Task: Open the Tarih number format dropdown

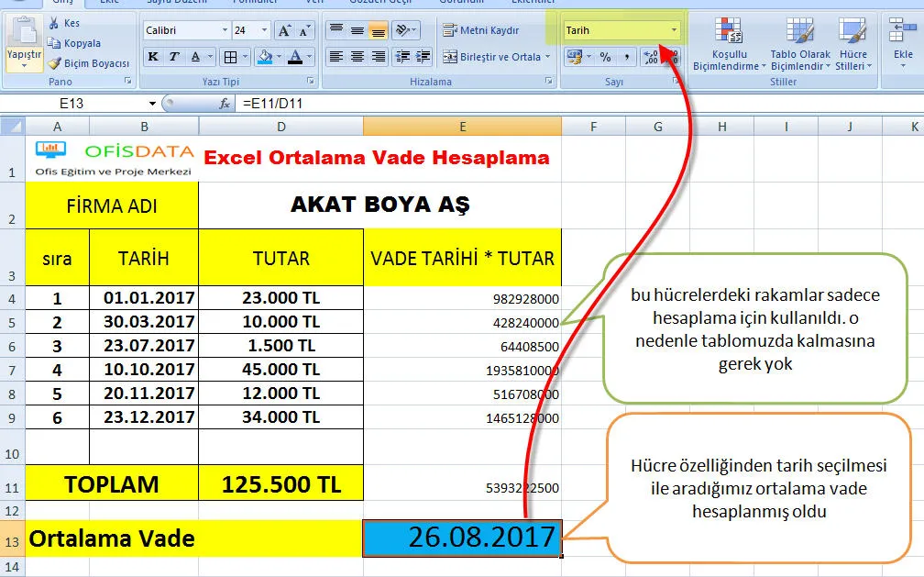Action: point(674,30)
